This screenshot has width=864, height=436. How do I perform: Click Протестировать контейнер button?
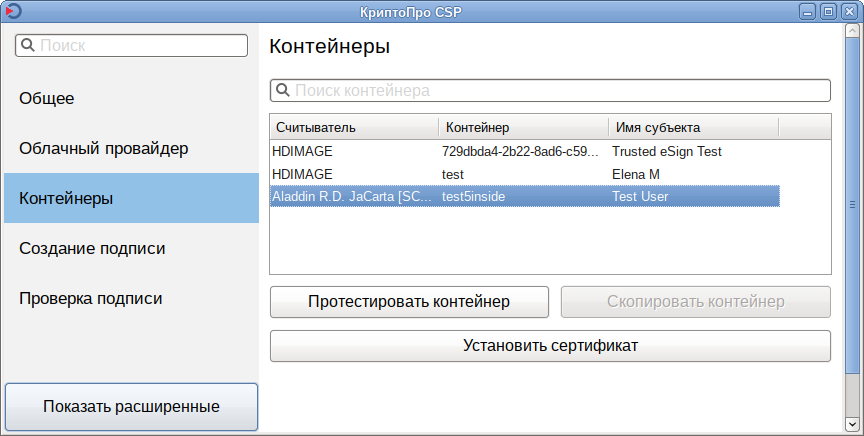[409, 302]
